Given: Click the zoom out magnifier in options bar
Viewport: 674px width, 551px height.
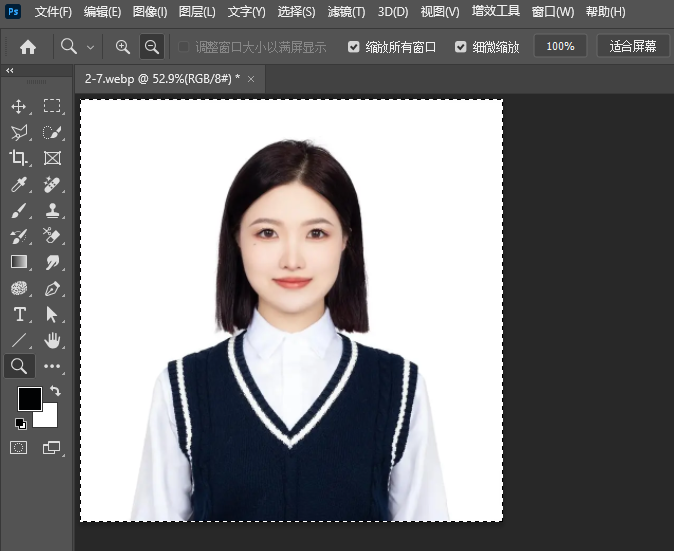Looking at the screenshot, I should point(151,46).
